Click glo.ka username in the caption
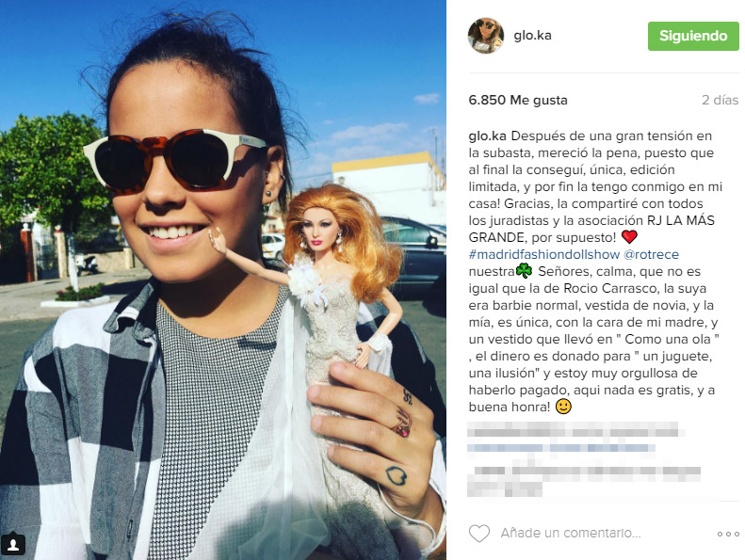The width and height of the screenshot is (745, 560). point(487,136)
